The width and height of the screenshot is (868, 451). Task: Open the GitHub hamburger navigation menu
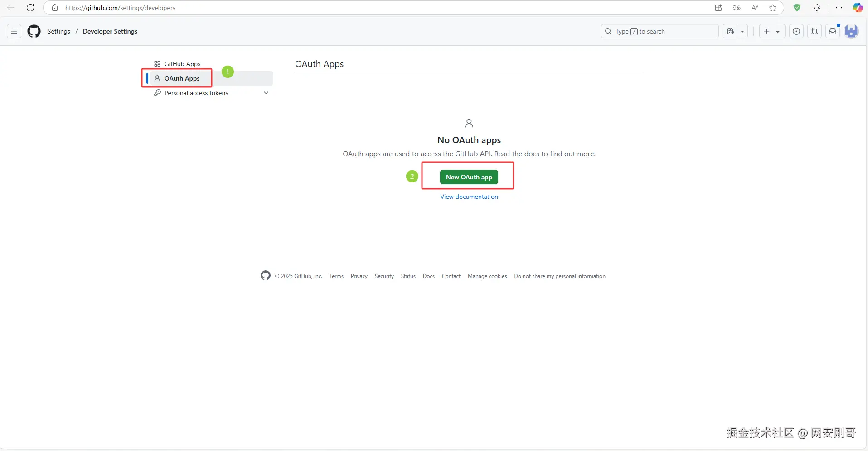[x=14, y=31]
